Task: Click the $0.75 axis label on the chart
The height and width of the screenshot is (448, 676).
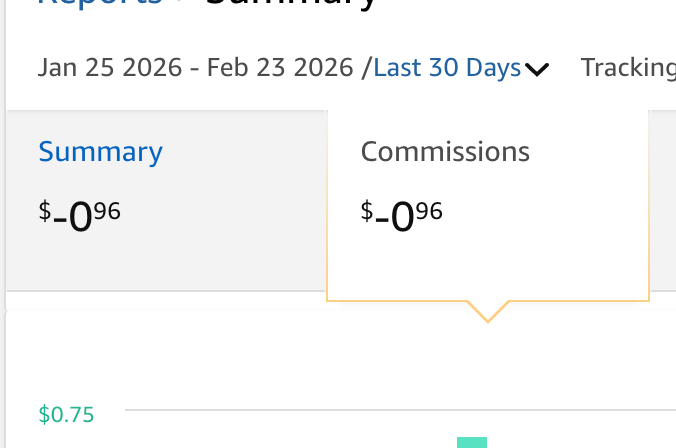Action: coord(66,414)
